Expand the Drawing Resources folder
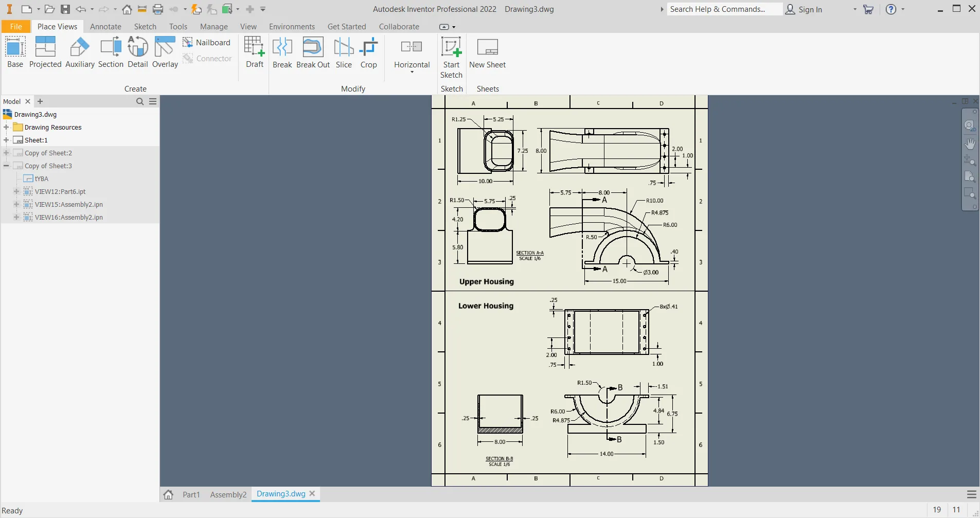Viewport: 980px width, 518px height. (x=6, y=127)
